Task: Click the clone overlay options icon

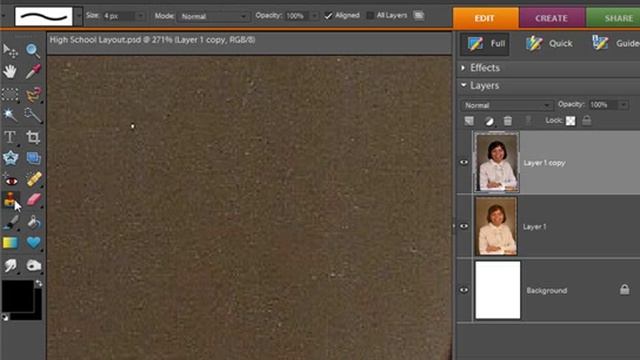Action: [418, 16]
